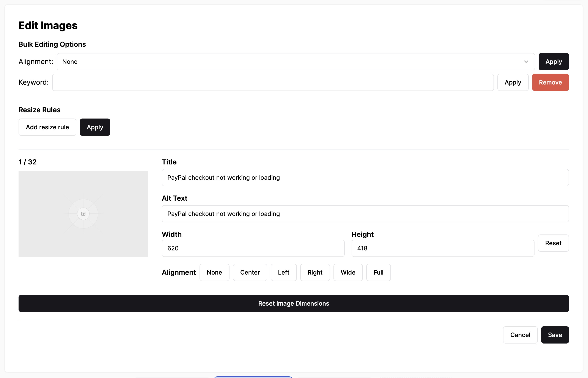
Task: Select None from the alignment options row
Action: (214, 272)
